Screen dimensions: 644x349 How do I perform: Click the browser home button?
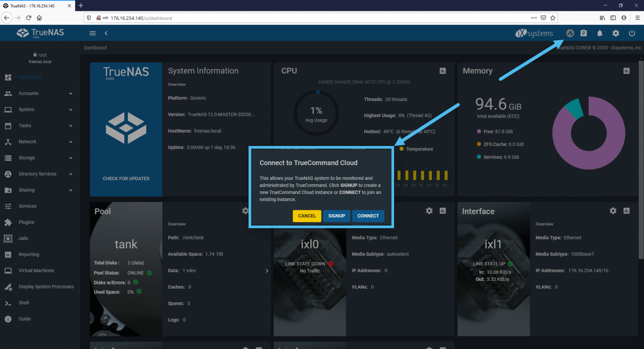click(x=39, y=18)
